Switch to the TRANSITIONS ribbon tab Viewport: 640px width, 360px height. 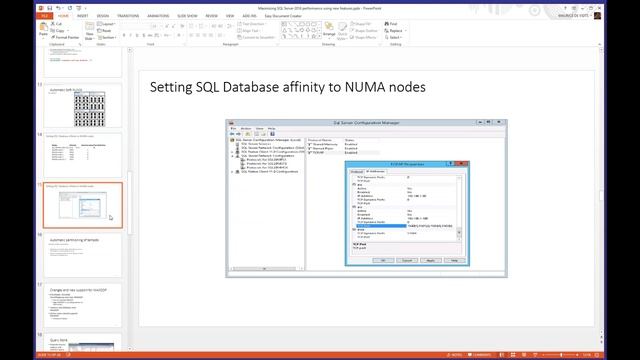128,16
